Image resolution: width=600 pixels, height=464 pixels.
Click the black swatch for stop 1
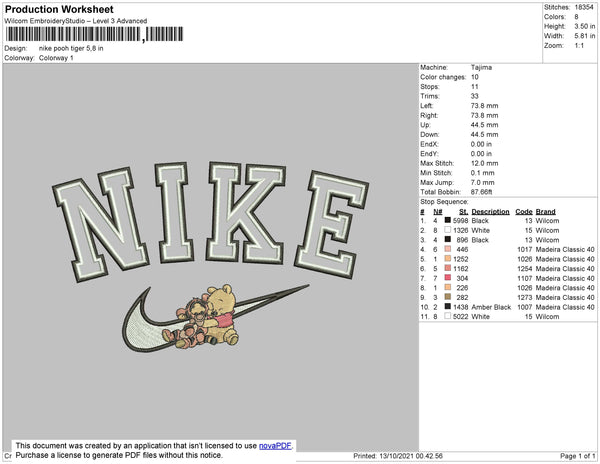point(447,220)
